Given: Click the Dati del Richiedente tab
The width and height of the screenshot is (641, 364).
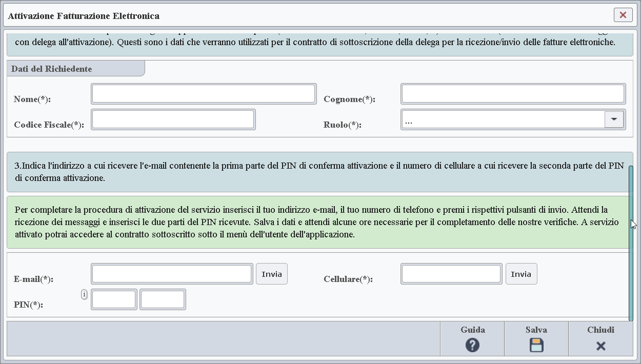Looking at the screenshot, I should pos(52,68).
